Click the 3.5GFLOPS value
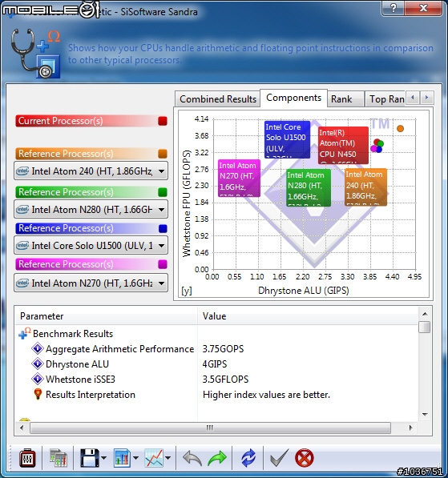Screen dimensions: 448x478 [225, 379]
